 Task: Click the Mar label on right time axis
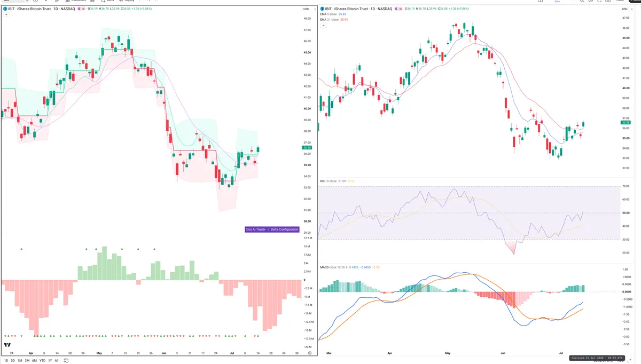point(329,353)
